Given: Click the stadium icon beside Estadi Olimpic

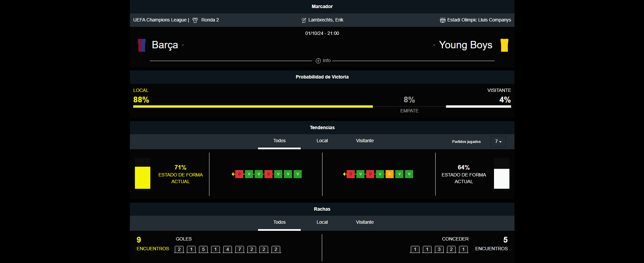Looking at the screenshot, I should (443, 20).
